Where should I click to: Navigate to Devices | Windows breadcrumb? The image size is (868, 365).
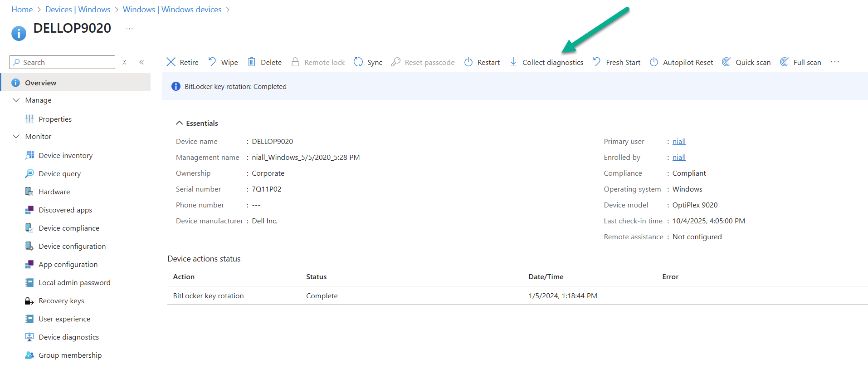tap(78, 10)
